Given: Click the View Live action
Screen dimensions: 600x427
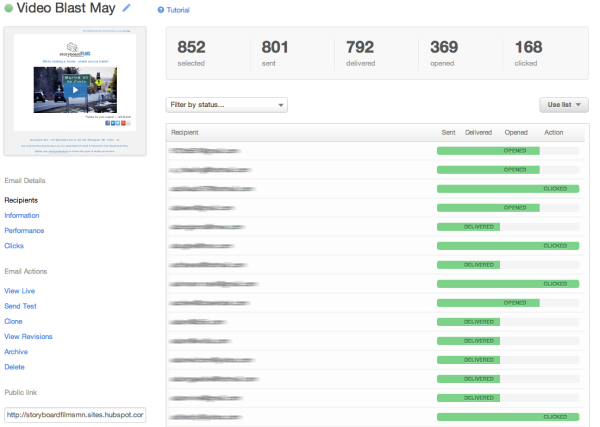Looking at the screenshot, I should pos(20,291).
